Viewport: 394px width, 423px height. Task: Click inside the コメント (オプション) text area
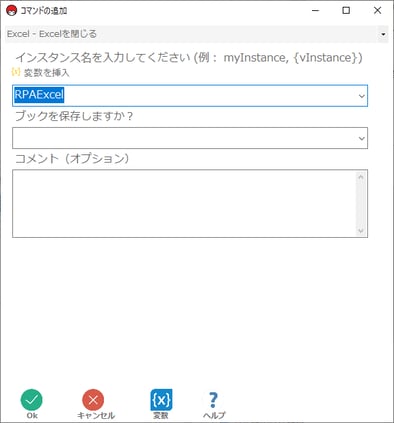click(184, 203)
